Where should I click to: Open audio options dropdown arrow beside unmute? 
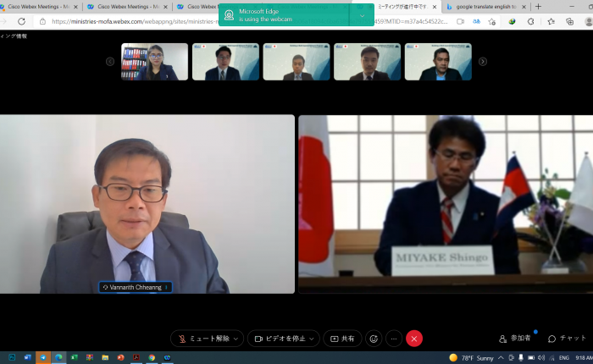[236, 339]
